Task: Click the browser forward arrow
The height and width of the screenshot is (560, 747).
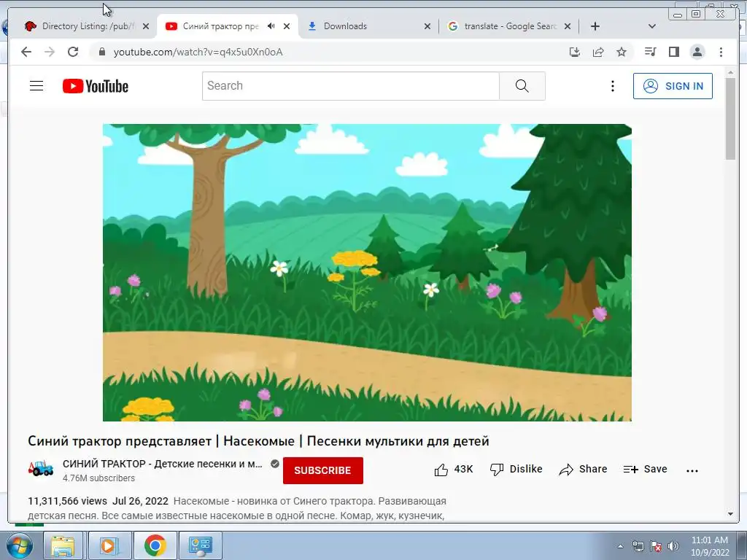Action: click(50, 52)
